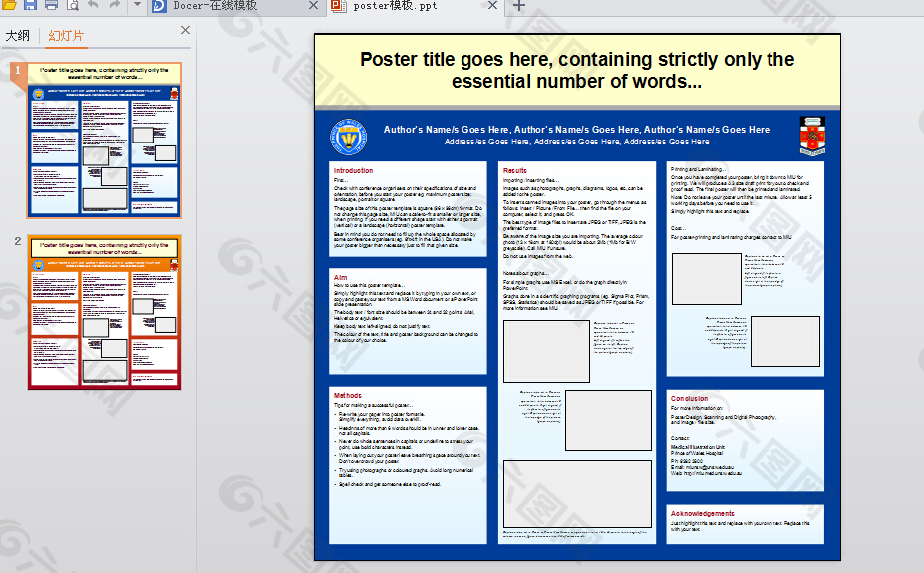Click the round crest logo on poster

click(x=348, y=137)
